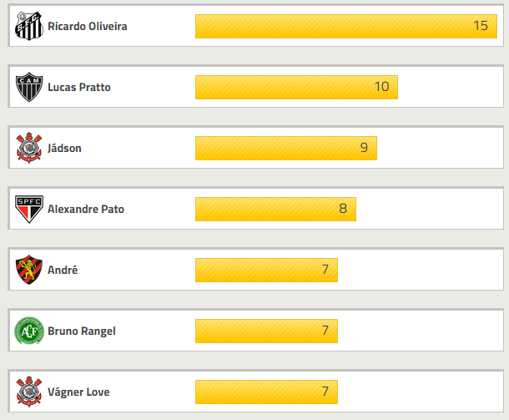Viewport: 509px width, 420px height.
Task: Click André's yellow 7-goal bar
Action: [x=266, y=270]
